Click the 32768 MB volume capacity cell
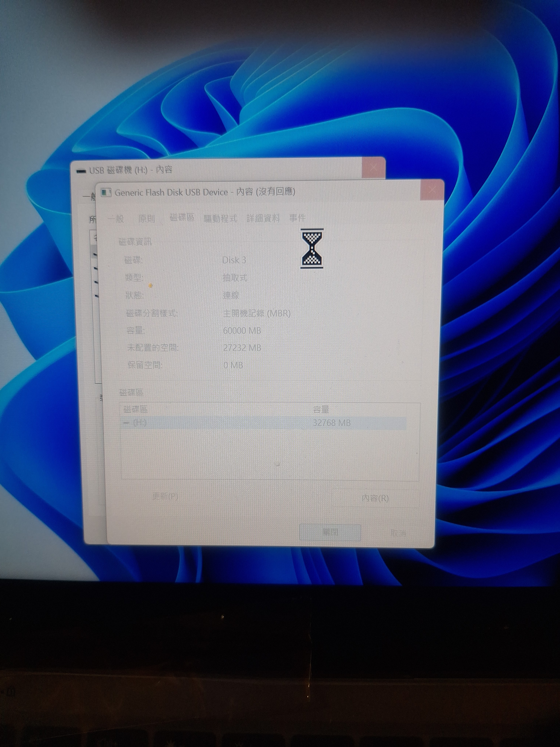The width and height of the screenshot is (560, 747). 331,423
